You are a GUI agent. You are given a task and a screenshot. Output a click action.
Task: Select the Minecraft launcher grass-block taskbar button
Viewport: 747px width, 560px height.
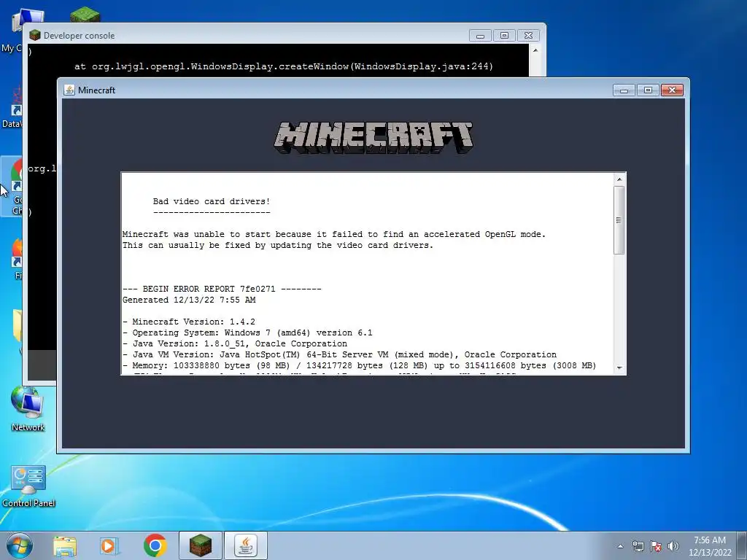tap(200, 545)
